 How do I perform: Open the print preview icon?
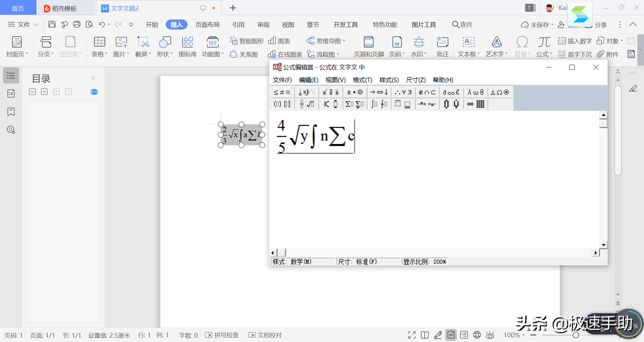click(89, 24)
